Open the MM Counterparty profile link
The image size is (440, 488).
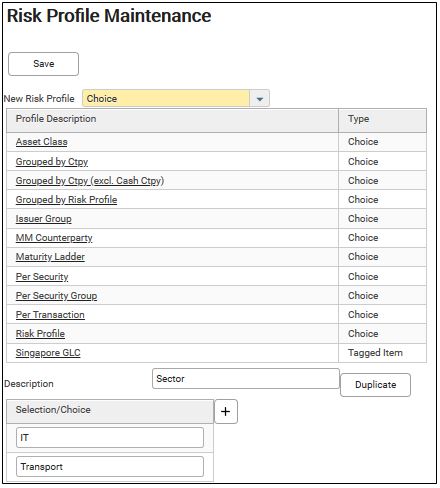point(54,238)
